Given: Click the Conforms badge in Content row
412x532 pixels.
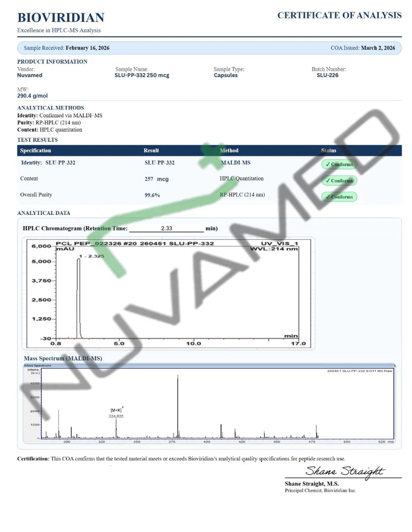Looking at the screenshot, I should [339, 181].
